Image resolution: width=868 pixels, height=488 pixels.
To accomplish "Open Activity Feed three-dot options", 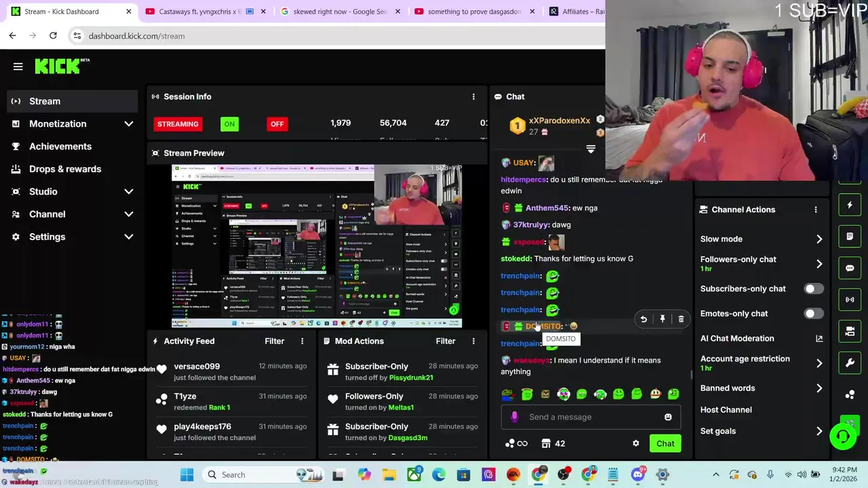I will 302,341.
